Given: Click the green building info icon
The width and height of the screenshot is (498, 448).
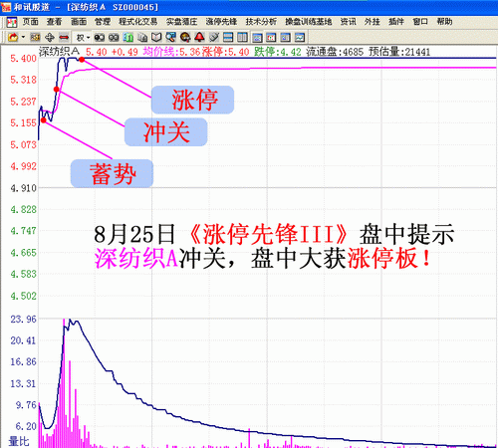Looking at the screenshot, I should pyautogui.click(x=127, y=37).
